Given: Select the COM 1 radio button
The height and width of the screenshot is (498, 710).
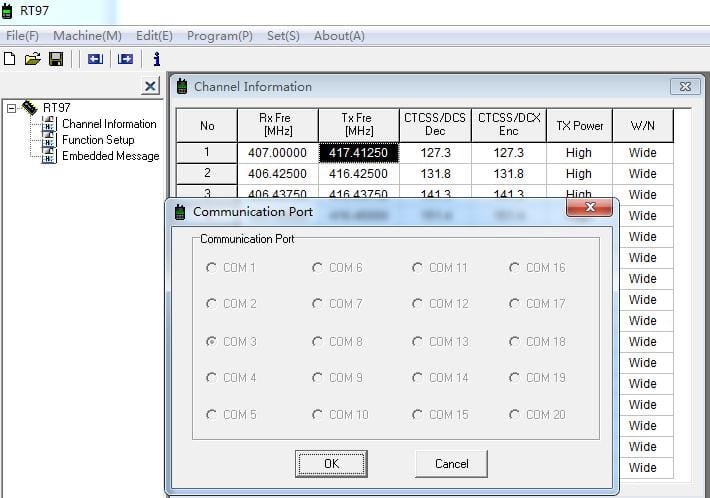Looking at the screenshot, I should tap(212, 268).
